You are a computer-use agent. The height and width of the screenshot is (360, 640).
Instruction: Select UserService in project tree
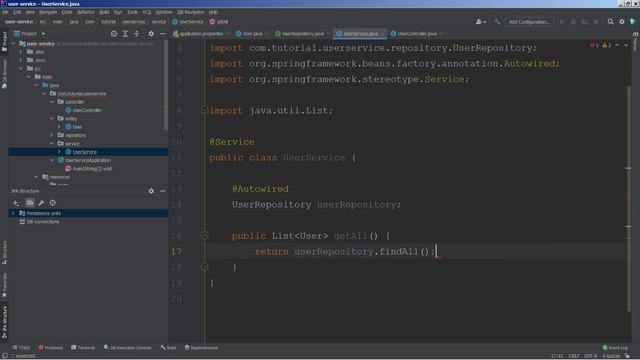(x=81, y=152)
